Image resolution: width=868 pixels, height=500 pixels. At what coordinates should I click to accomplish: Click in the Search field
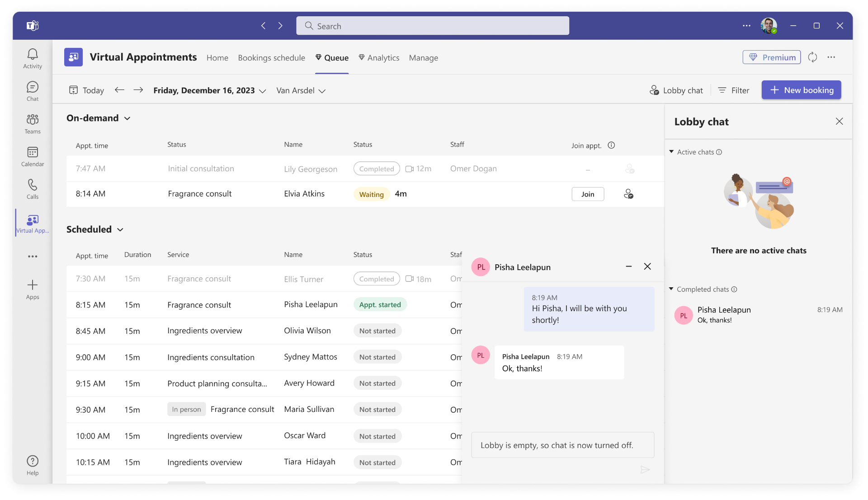[x=433, y=26]
